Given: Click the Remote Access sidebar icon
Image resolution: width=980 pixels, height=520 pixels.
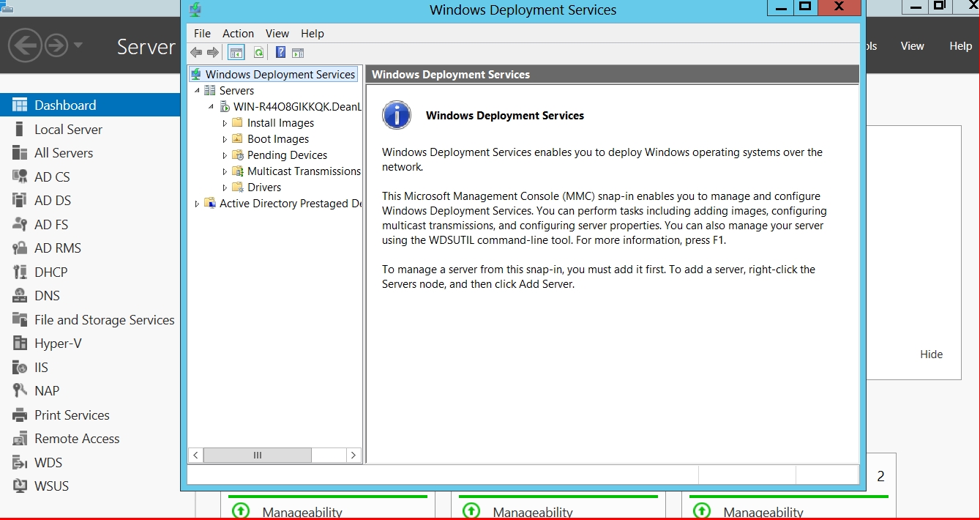Looking at the screenshot, I should click(20, 439).
